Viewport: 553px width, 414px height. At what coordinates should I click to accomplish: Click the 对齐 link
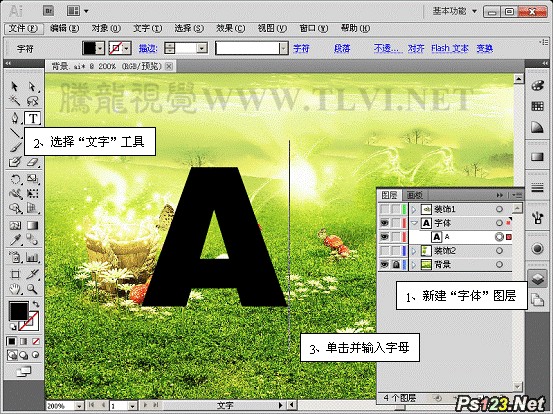point(416,48)
